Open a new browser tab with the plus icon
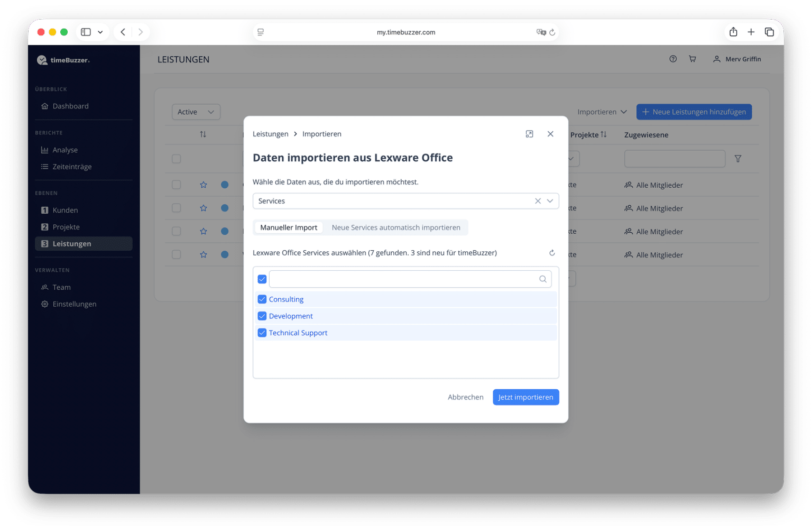 coord(751,32)
